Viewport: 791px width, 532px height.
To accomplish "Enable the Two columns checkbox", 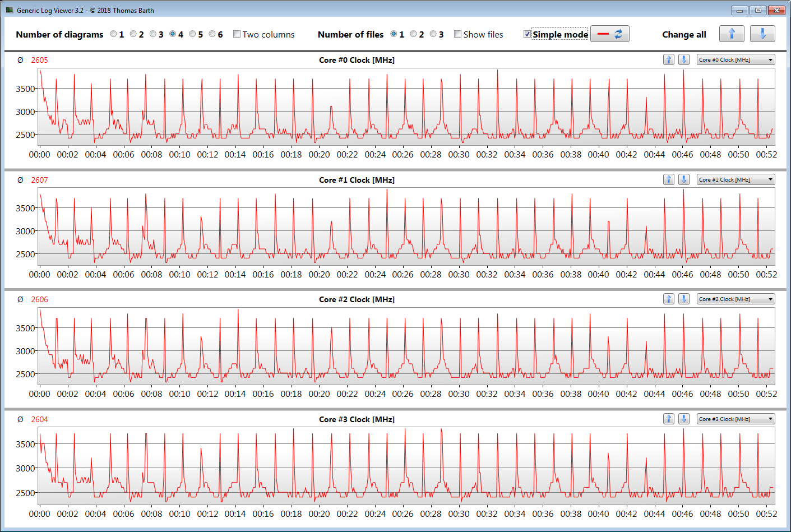I will click(x=237, y=34).
